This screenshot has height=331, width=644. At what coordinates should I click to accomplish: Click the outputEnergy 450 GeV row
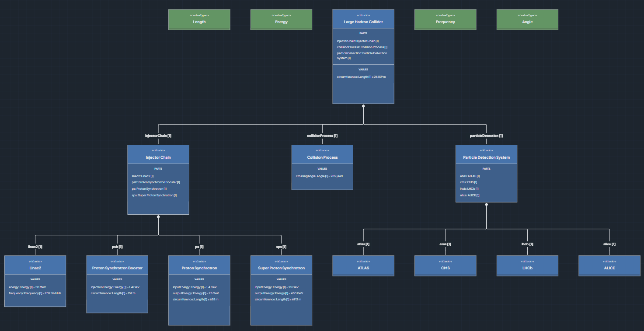[278, 293]
